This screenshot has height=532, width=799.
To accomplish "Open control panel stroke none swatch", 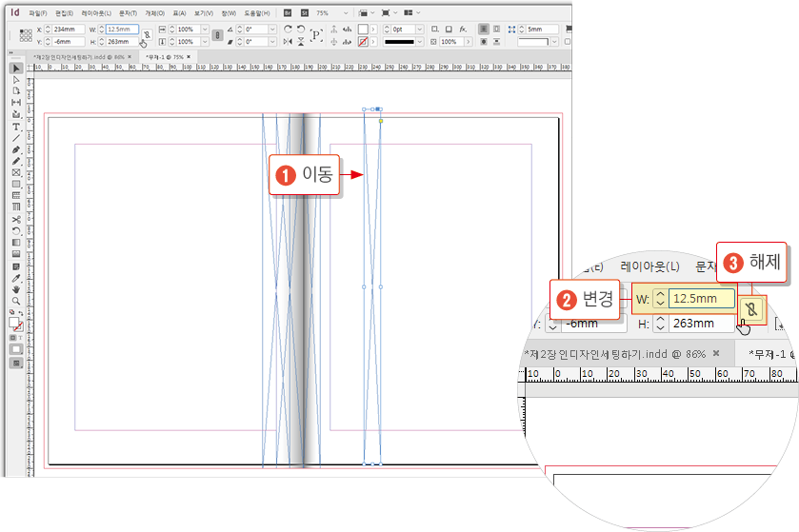I will click(x=363, y=42).
